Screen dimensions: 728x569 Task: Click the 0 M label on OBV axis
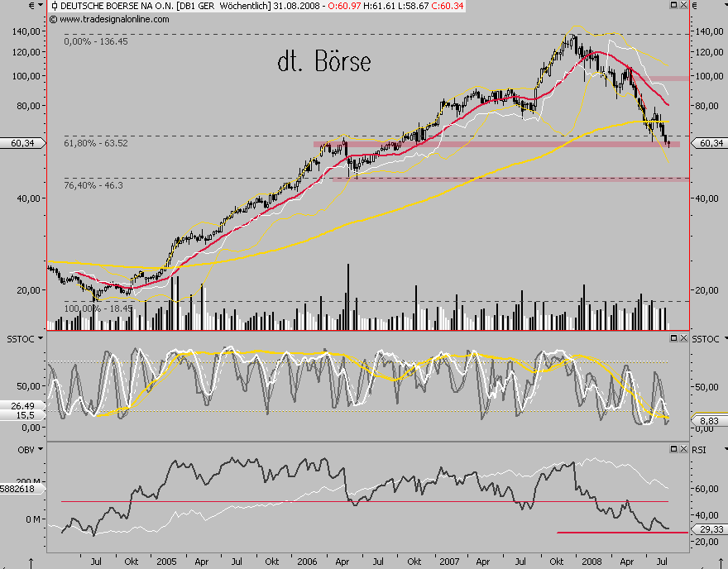point(32,519)
